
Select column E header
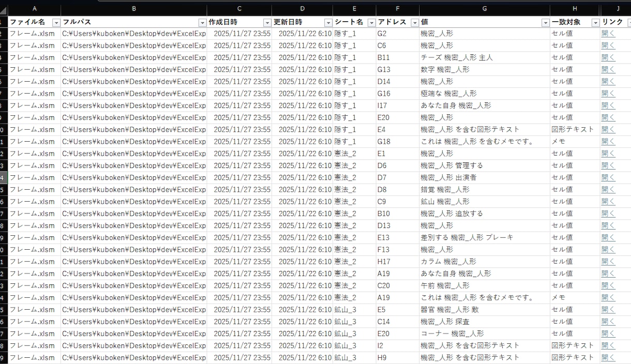354,9
